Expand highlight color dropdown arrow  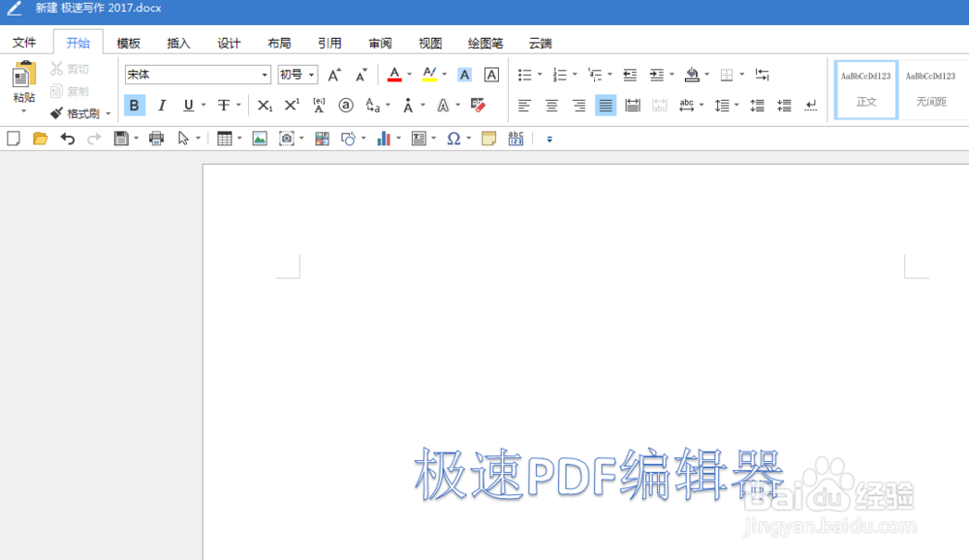click(445, 75)
